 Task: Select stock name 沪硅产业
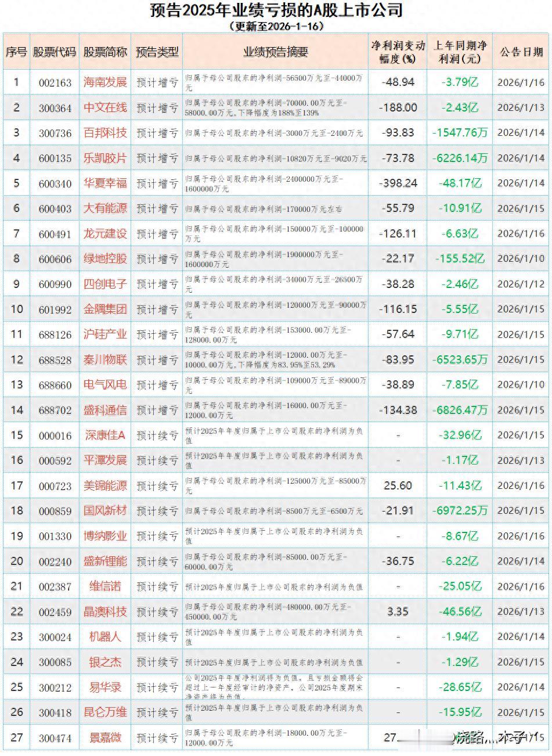coord(105,334)
